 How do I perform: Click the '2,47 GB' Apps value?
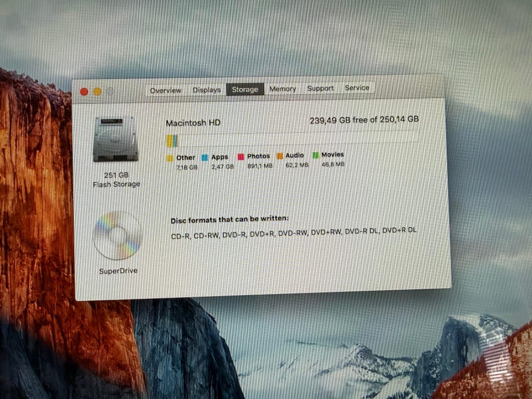tap(223, 167)
